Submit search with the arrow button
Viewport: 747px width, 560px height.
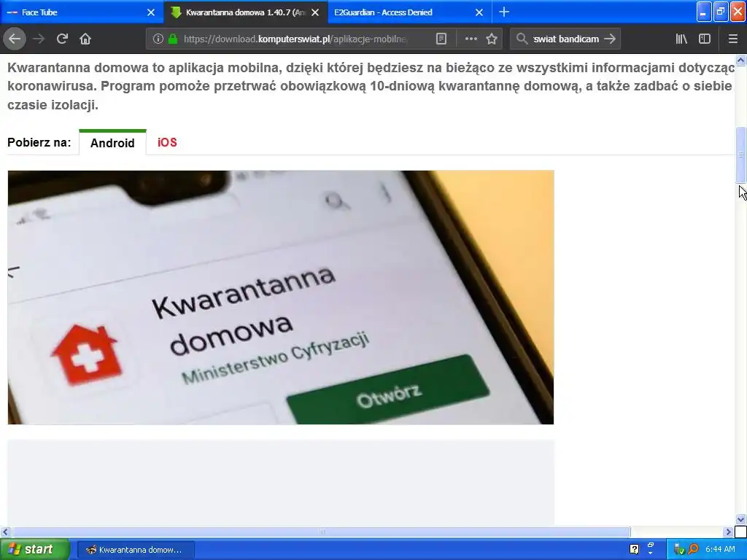point(610,39)
